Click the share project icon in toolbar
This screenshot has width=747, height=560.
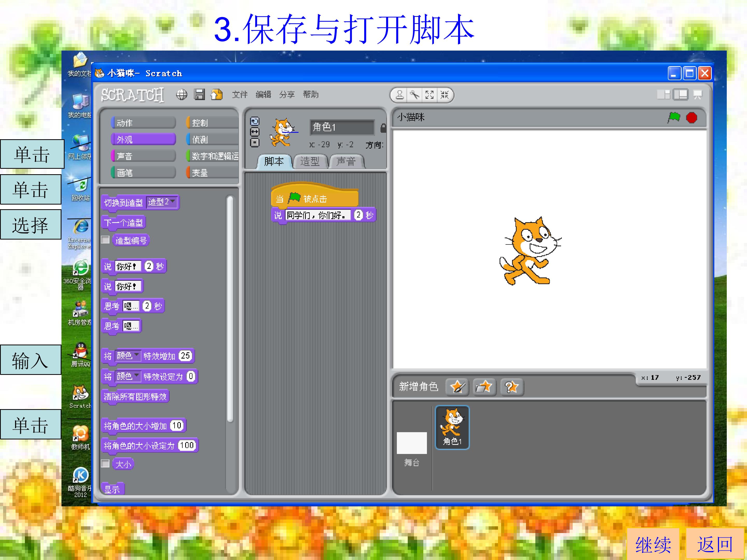click(217, 95)
